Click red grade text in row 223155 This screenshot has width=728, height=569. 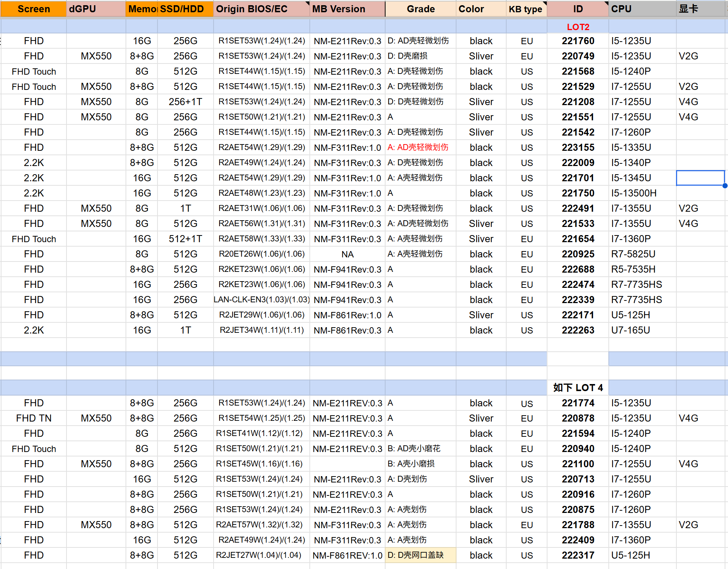[x=418, y=147]
